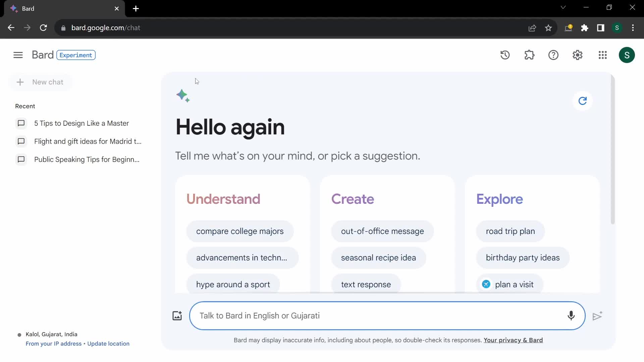
Task: Click the send message button
Action: tap(598, 315)
